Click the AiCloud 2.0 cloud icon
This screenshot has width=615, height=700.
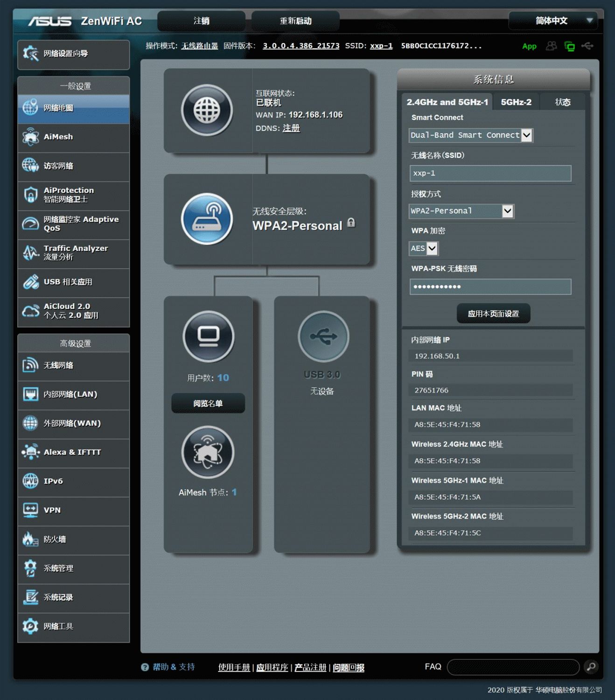pyautogui.click(x=30, y=311)
